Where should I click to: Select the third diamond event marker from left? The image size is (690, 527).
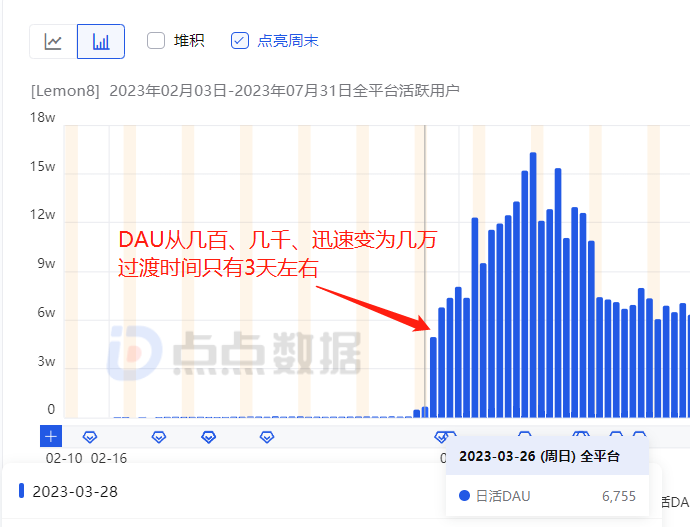[209, 437]
